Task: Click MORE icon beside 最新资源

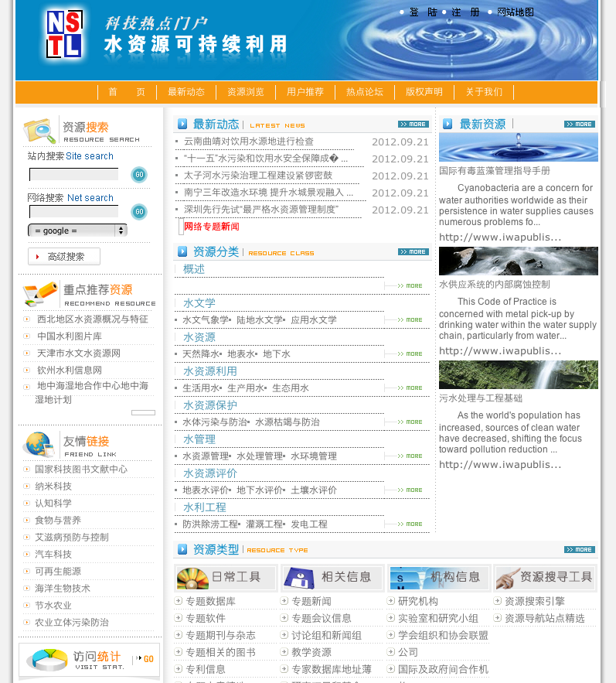Action: [579, 124]
